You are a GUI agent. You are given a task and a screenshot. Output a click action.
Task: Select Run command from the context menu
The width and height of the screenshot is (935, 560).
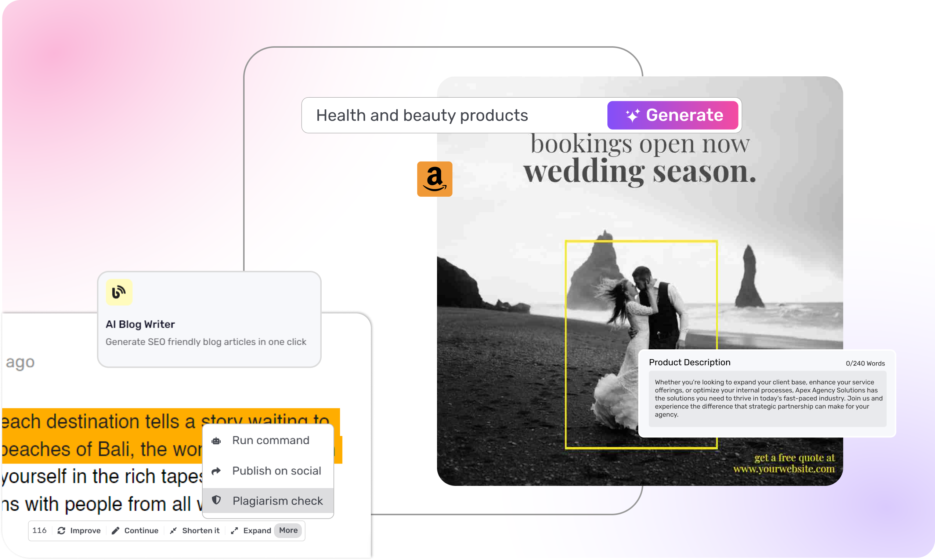click(x=270, y=440)
